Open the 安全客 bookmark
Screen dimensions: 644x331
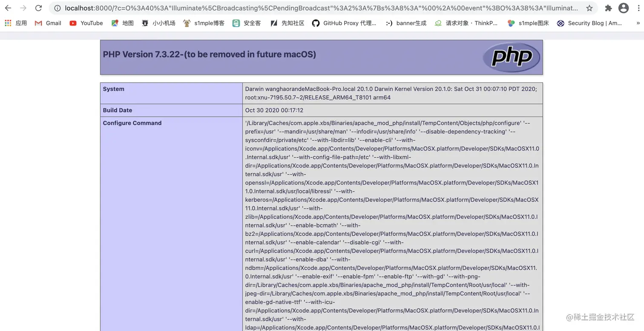(247, 23)
